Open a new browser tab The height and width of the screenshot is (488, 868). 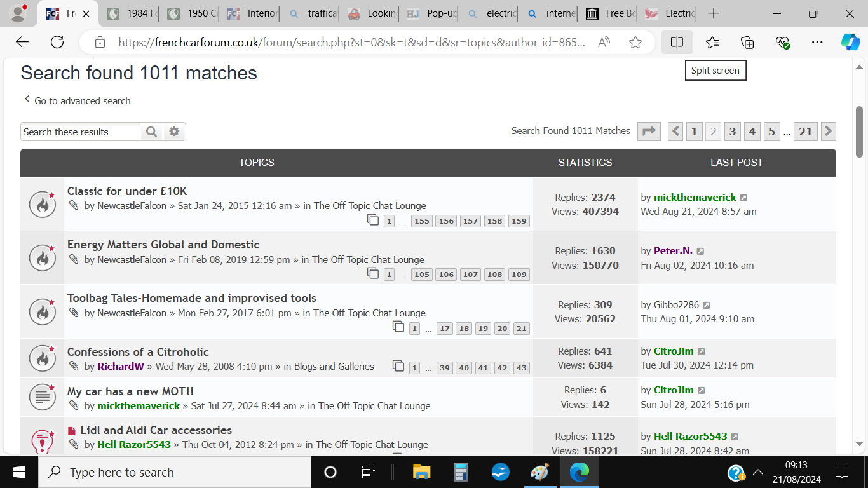coord(714,13)
